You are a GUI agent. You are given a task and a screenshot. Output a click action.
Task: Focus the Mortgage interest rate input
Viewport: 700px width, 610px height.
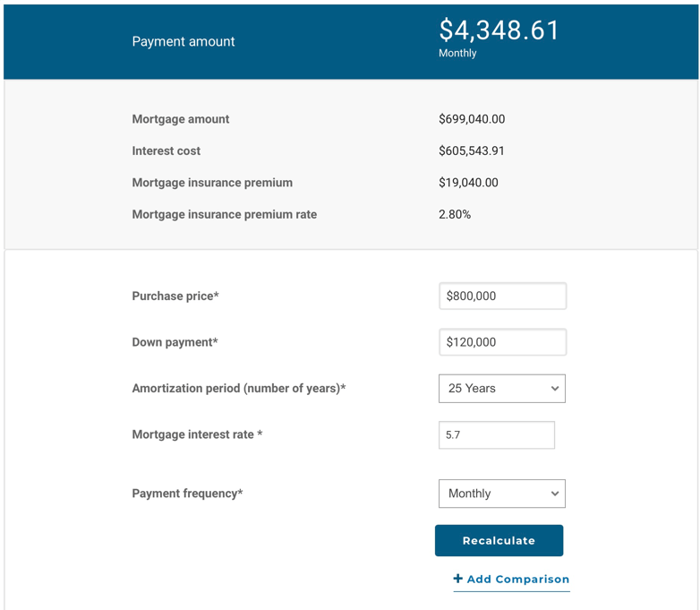coord(496,435)
